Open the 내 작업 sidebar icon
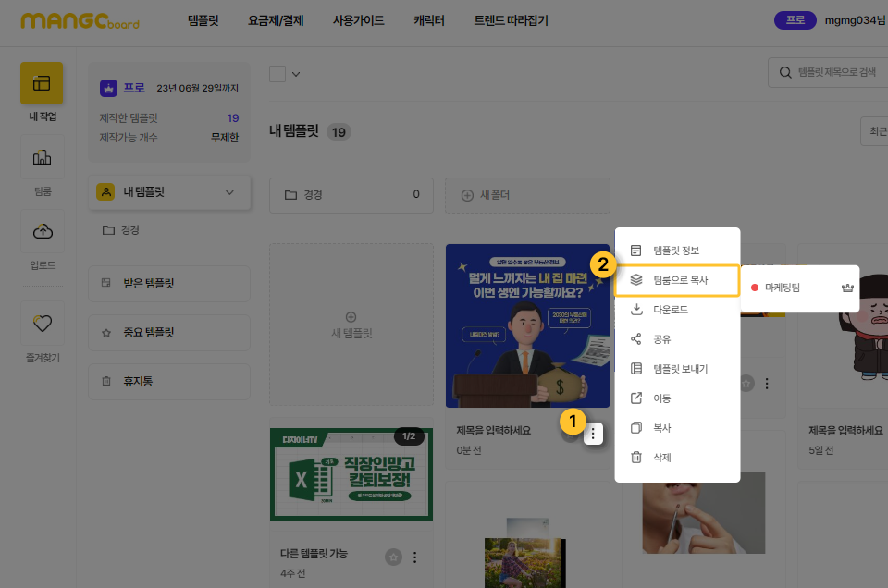The width and height of the screenshot is (888, 588). tap(42, 83)
